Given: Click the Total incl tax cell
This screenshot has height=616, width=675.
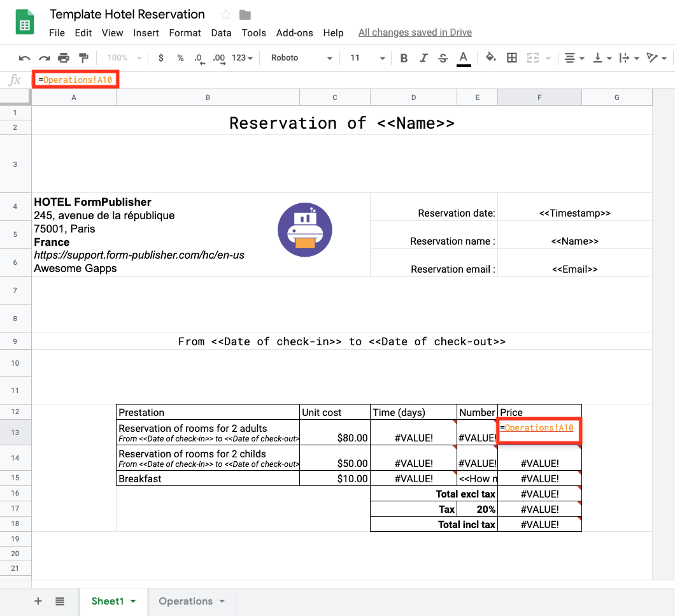Looking at the screenshot, I should [434, 524].
